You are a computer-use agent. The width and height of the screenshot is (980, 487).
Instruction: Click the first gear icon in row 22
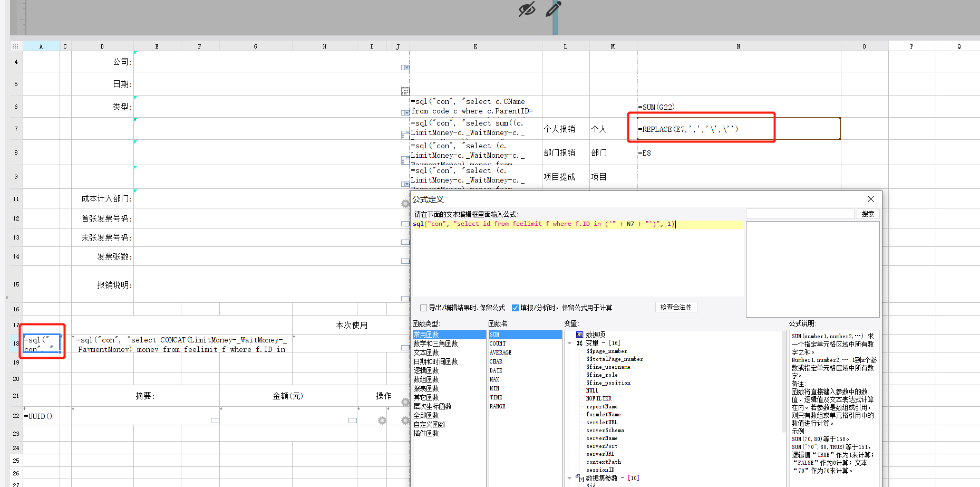click(382, 421)
